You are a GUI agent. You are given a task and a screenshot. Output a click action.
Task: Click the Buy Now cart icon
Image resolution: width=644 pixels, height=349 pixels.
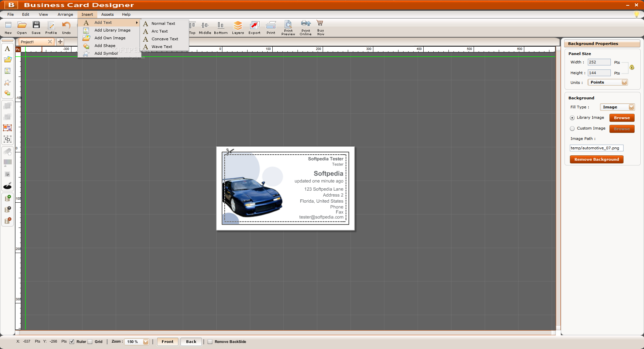pyautogui.click(x=320, y=23)
